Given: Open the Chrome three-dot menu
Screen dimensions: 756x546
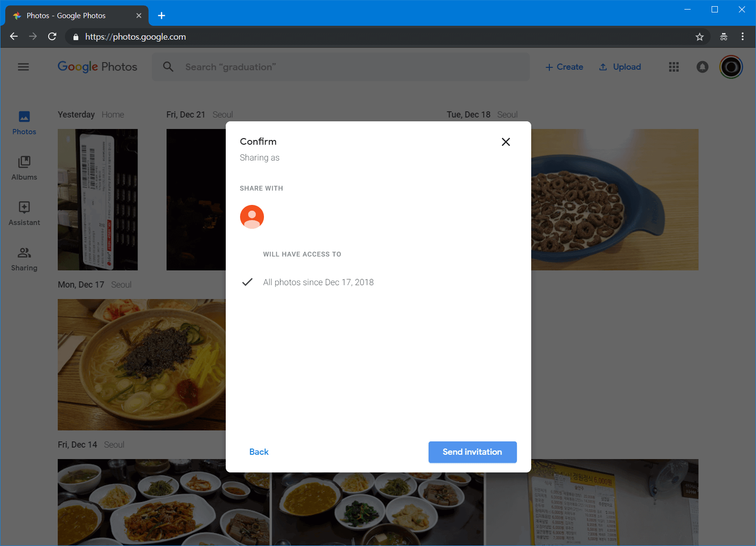Looking at the screenshot, I should (742, 37).
